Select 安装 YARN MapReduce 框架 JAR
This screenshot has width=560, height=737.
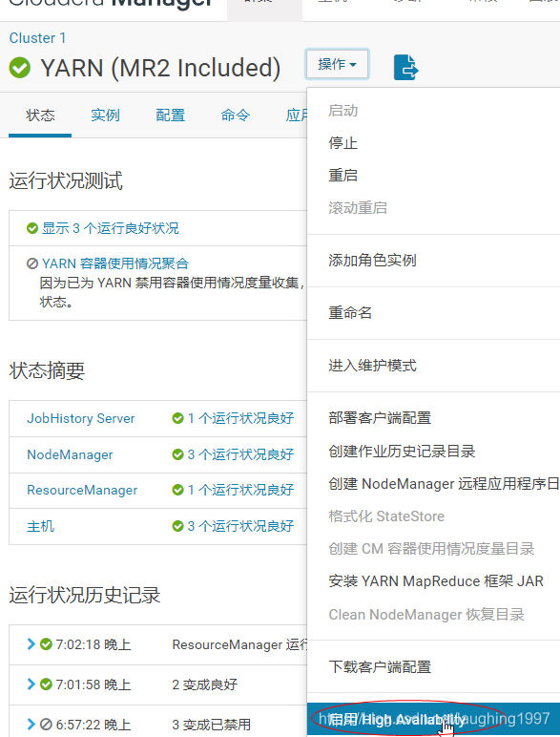tap(436, 581)
